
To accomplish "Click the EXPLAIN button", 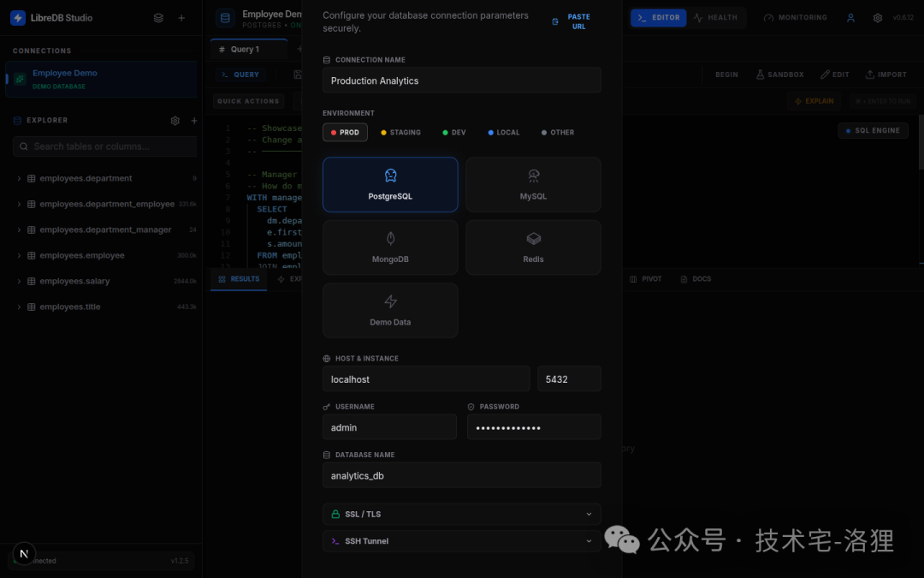I will [814, 101].
